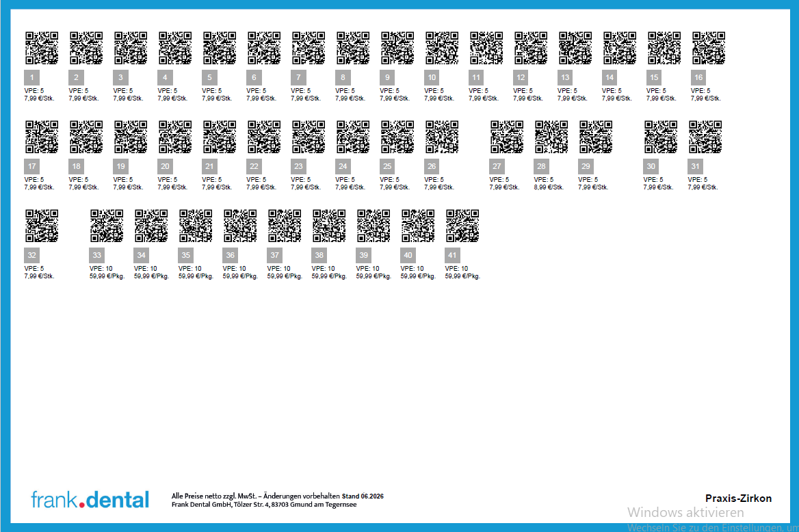This screenshot has width=799, height=532.
Task: Click the QR code for item 35
Action: point(196,226)
